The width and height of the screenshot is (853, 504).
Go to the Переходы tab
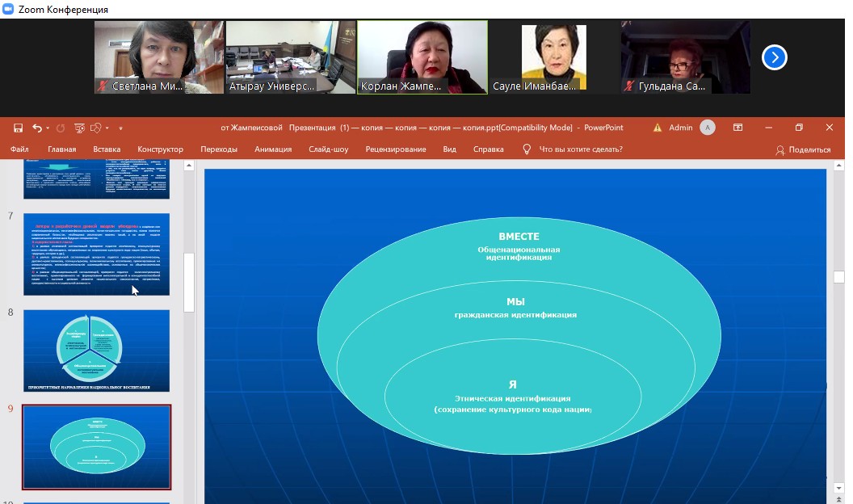click(219, 149)
